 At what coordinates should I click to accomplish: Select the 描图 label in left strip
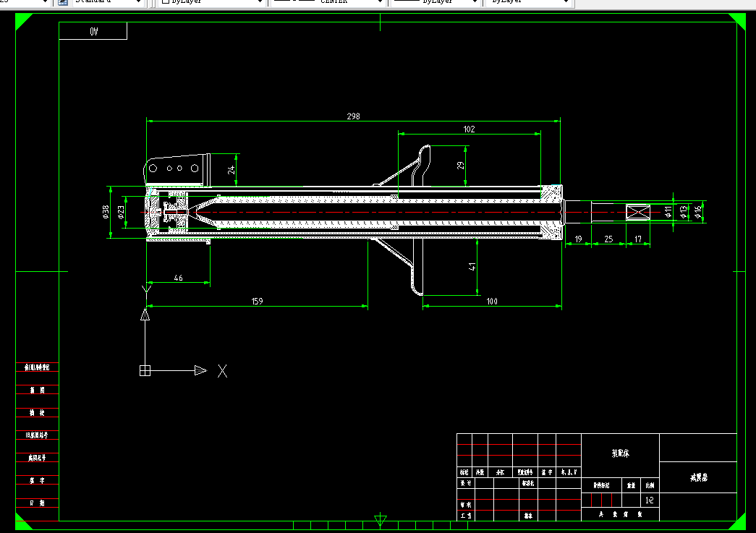point(37,391)
